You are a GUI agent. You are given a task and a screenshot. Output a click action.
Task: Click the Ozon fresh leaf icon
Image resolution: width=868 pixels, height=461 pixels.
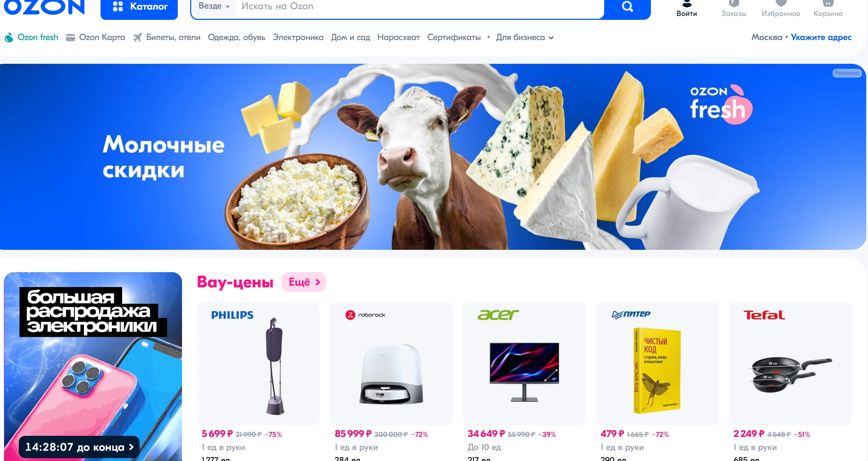pyautogui.click(x=9, y=38)
